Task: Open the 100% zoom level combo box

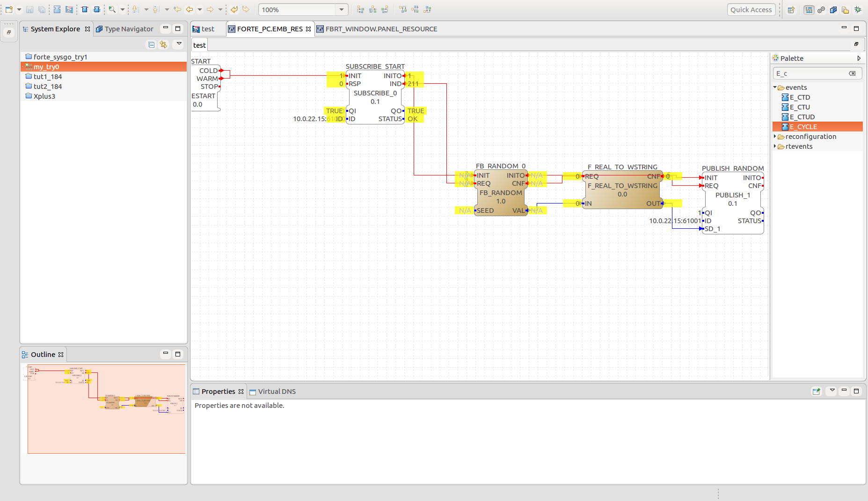Action: 303,9
